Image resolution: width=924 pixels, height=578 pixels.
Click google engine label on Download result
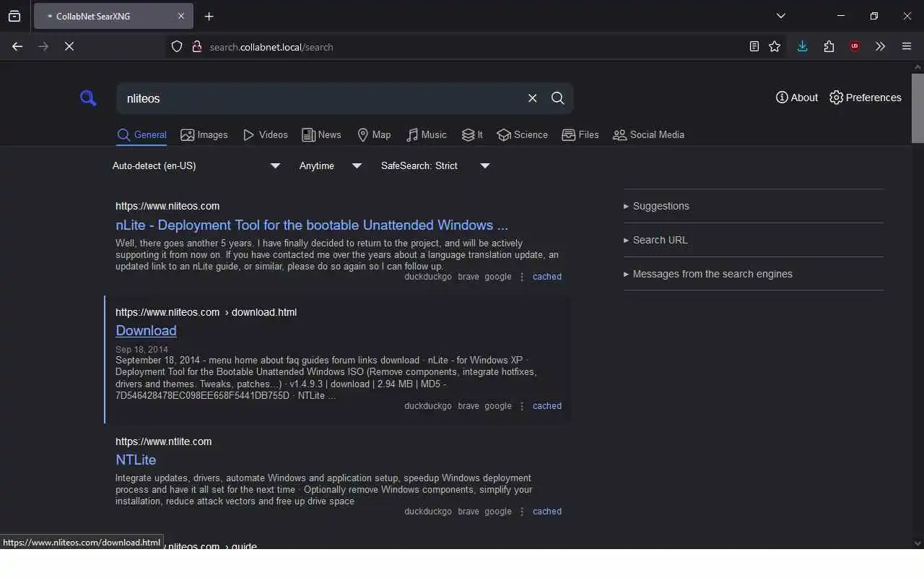[498, 406]
